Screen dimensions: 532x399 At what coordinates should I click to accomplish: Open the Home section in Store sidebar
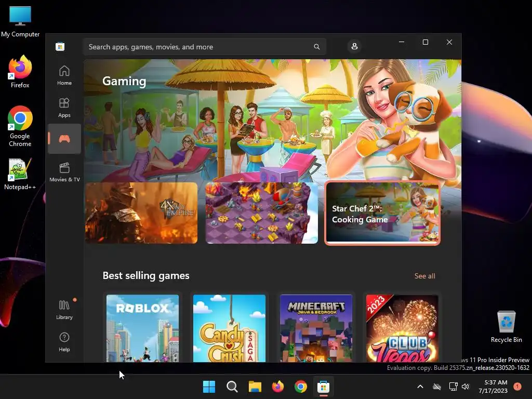[64, 75]
